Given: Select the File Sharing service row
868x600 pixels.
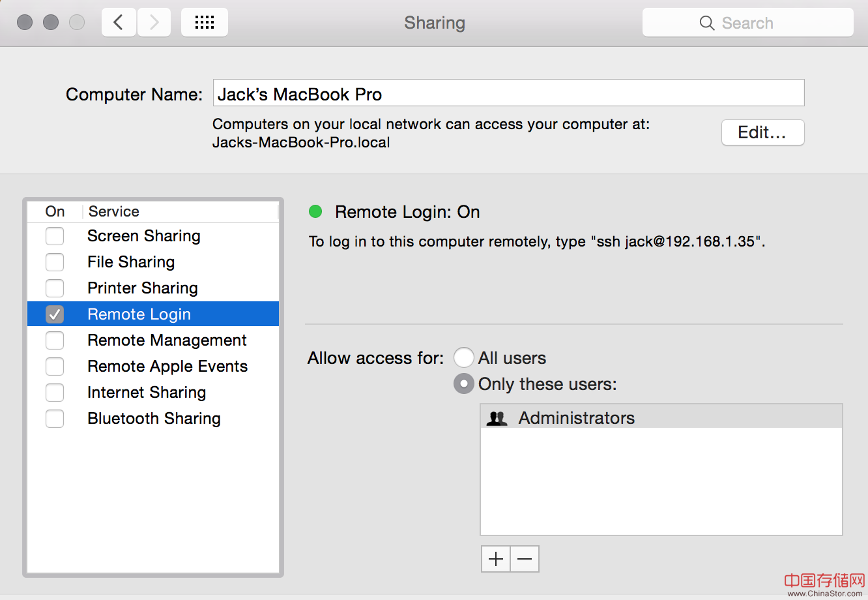Looking at the screenshot, I should pos(153,262).
